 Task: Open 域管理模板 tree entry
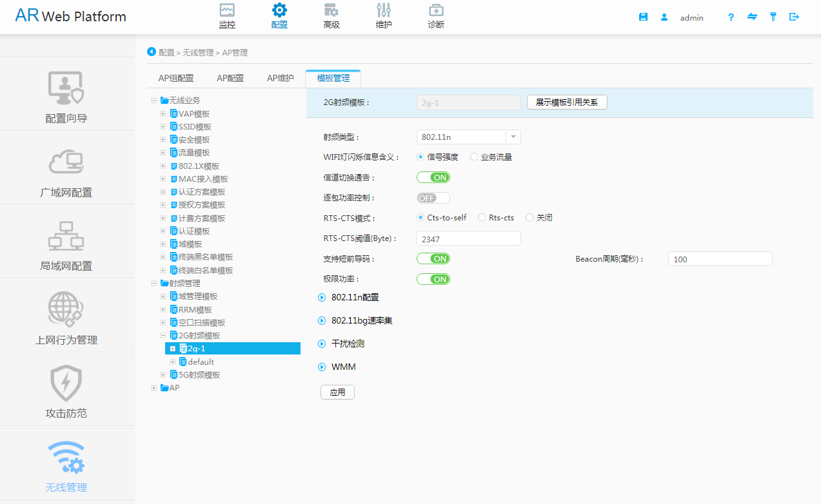point(198,296)
